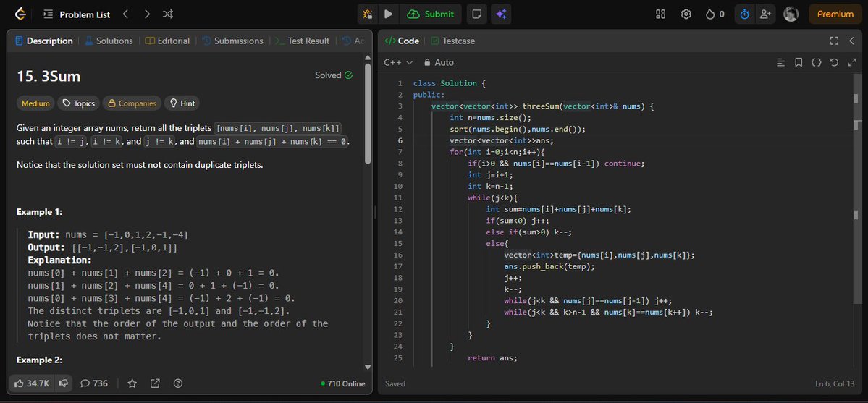Click the Premium button
Image resolution: width=868 pixels, height=403 pixels.
(835, 14)
